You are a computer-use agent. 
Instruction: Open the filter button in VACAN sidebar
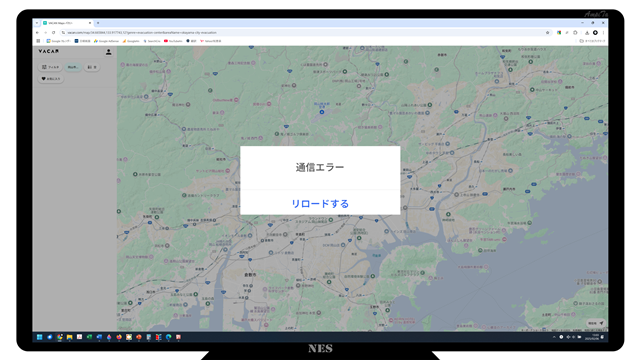click(x=50, y=67)
